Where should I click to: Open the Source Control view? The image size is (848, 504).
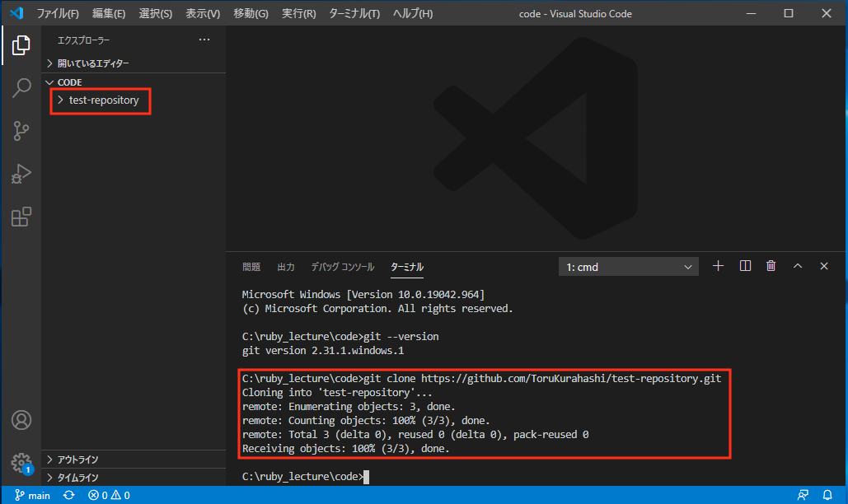(21, 131)
